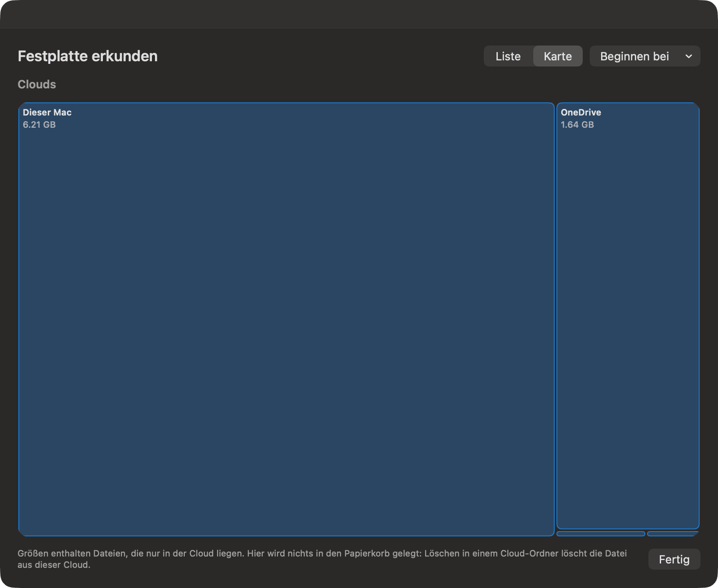Select the Karte view tab

click(558, 56)
